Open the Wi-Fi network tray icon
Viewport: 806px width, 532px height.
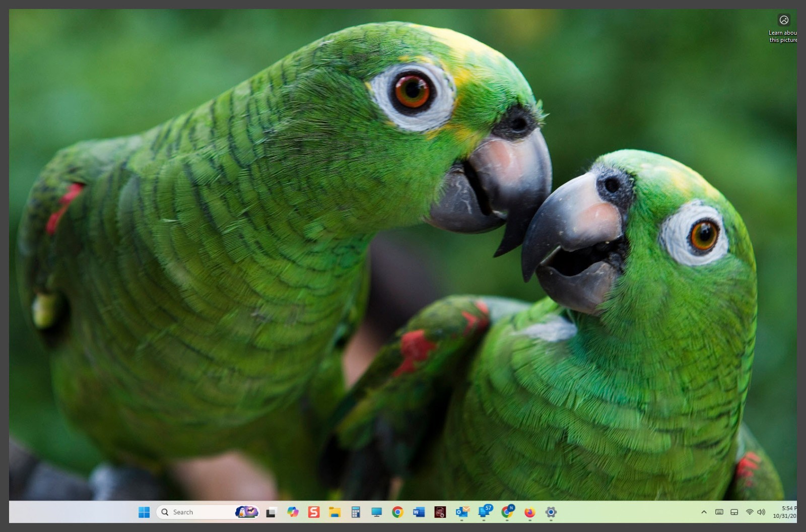pos(749,512)
